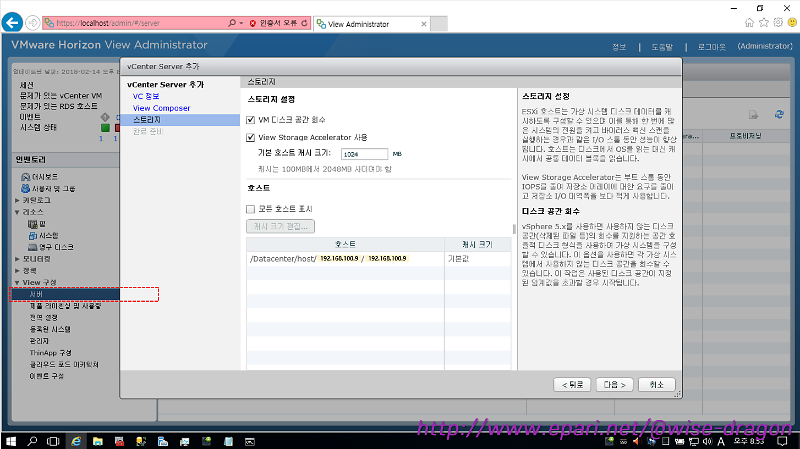Viewport: 800px width, 449px height.
Task: Select the /Datacenter/host/ row in host table
Action: (379, 259)
